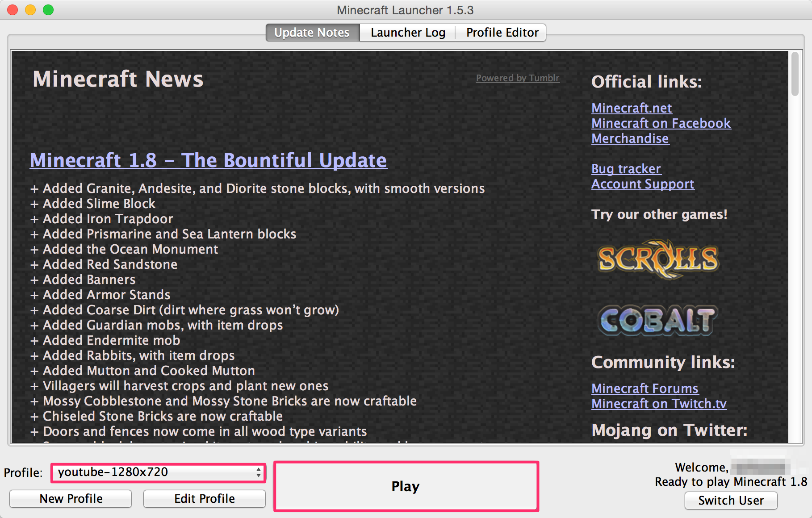The image size is (812, 518).
Task: Open the Bug tracker link
Action: 626,169
